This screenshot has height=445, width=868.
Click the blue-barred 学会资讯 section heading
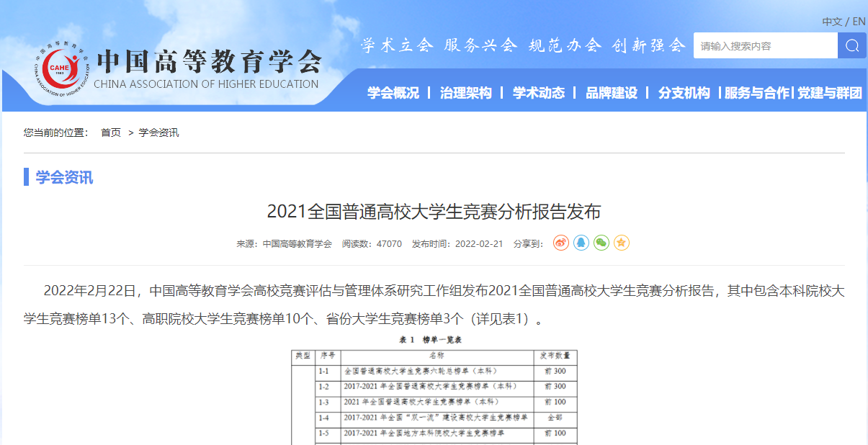(x=64, y=177)
